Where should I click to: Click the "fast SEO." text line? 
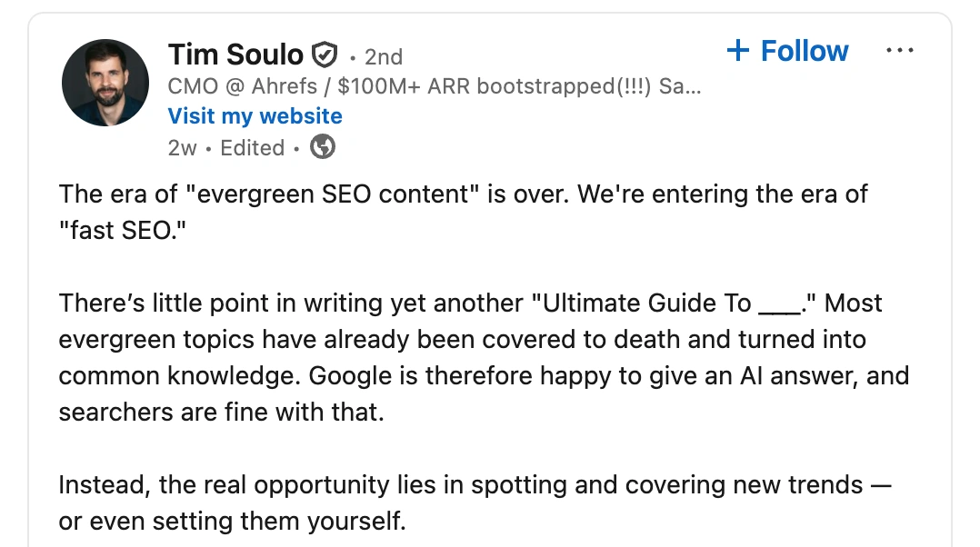click(117, 230)
